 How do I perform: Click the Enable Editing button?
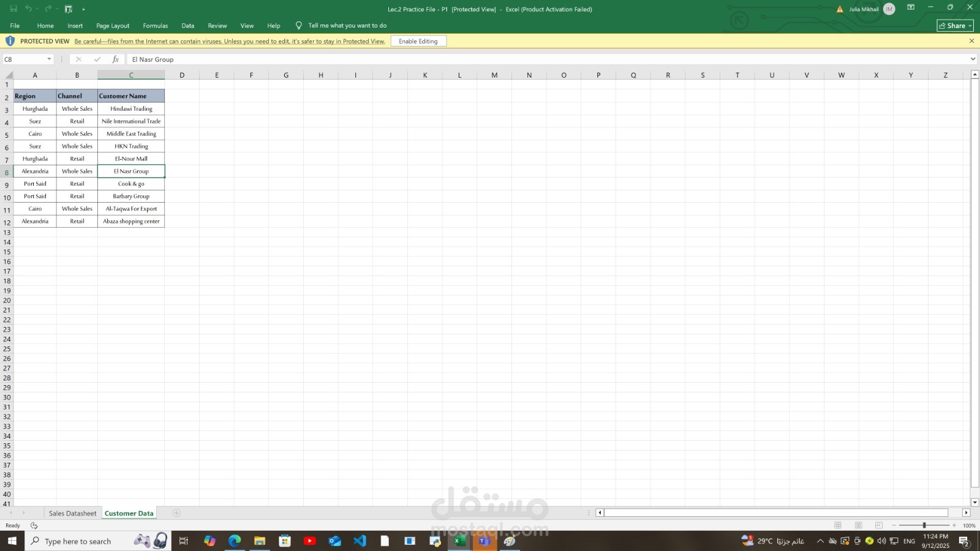pos(418,41)
